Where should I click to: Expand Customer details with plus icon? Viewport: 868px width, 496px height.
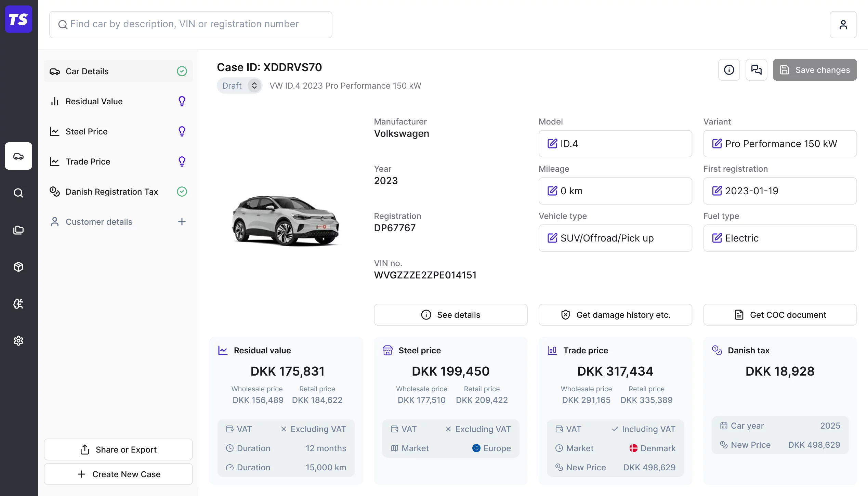[x=182, y=222]
